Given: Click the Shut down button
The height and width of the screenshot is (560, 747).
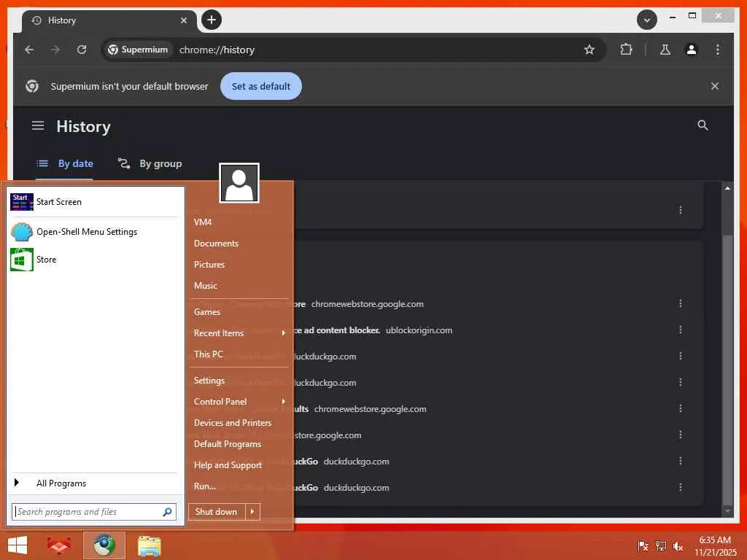Looking at the screenshot, I should click(x=217, y=512).
